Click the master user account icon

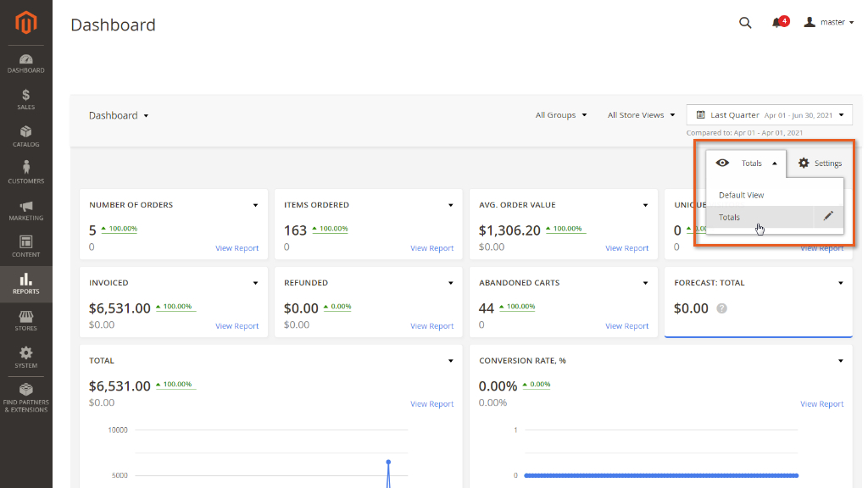pyautogui.click(x=810, y=22)
